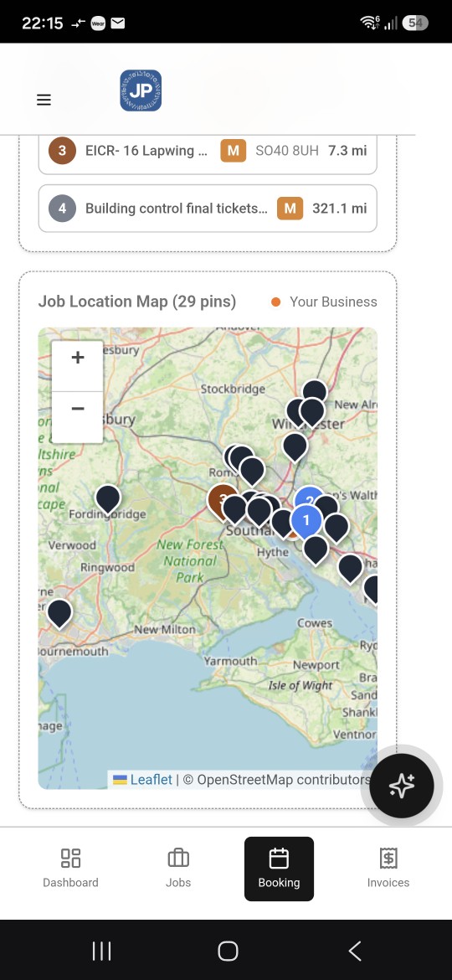Go to the Dashboard tab
Image resolution: width=452 pixels, height=980 pixels.
70,869
